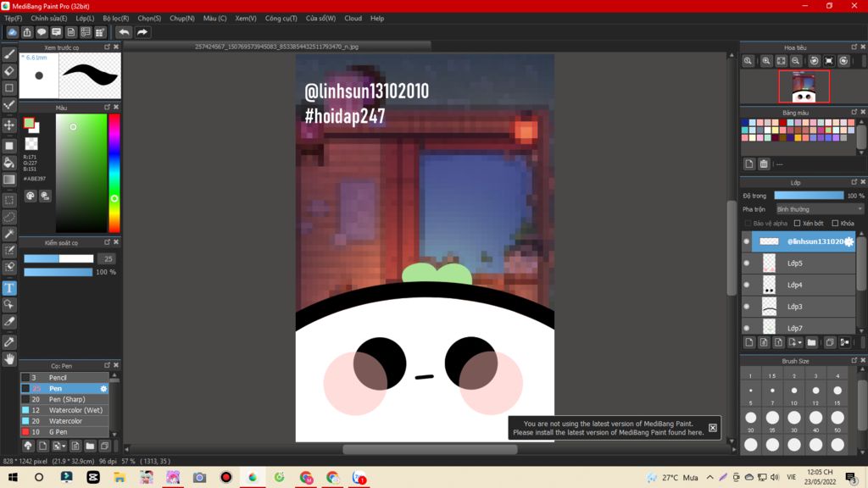Hide layer Lớp4
868x488 pixels.
[x=747, y=285]
